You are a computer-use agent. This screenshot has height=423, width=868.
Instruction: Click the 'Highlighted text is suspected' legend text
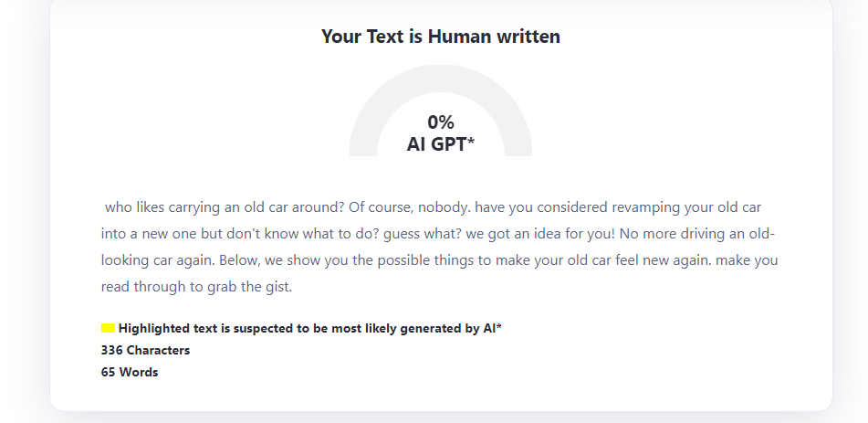(x=310, y=328)
